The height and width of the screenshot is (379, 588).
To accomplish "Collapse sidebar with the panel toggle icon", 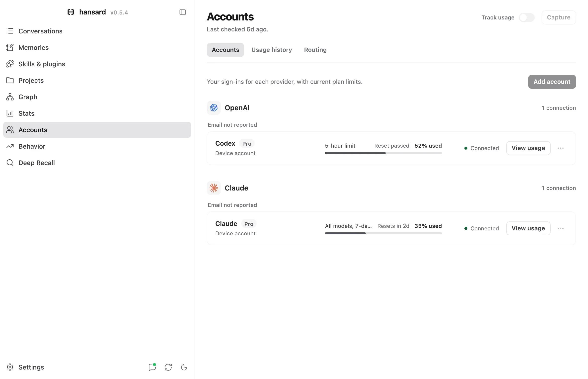I will point(183,12).
